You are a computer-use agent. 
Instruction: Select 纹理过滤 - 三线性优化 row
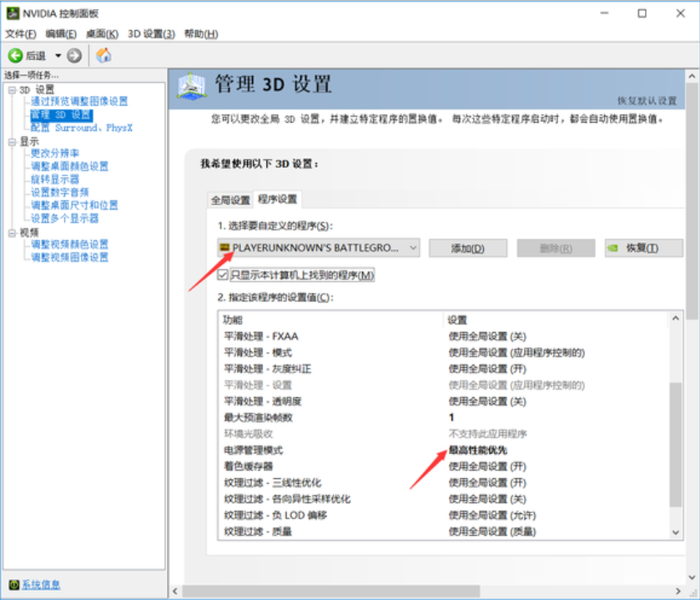(444, 482)
